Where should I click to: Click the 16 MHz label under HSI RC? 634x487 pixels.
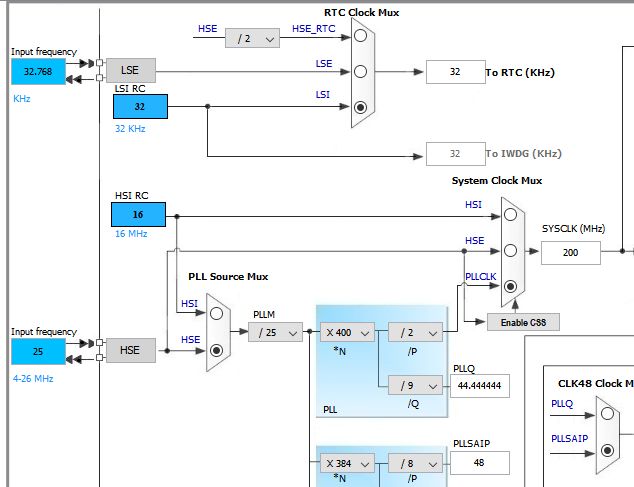click(131, 234)
